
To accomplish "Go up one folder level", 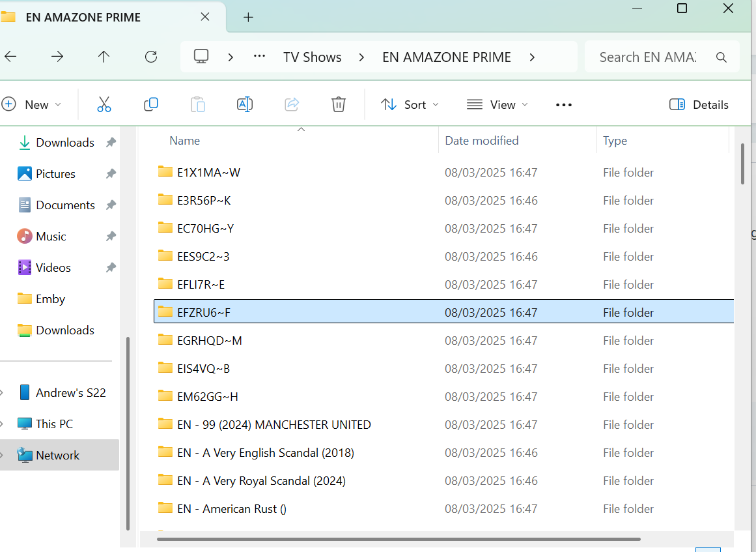I will [x=104, y=57].
